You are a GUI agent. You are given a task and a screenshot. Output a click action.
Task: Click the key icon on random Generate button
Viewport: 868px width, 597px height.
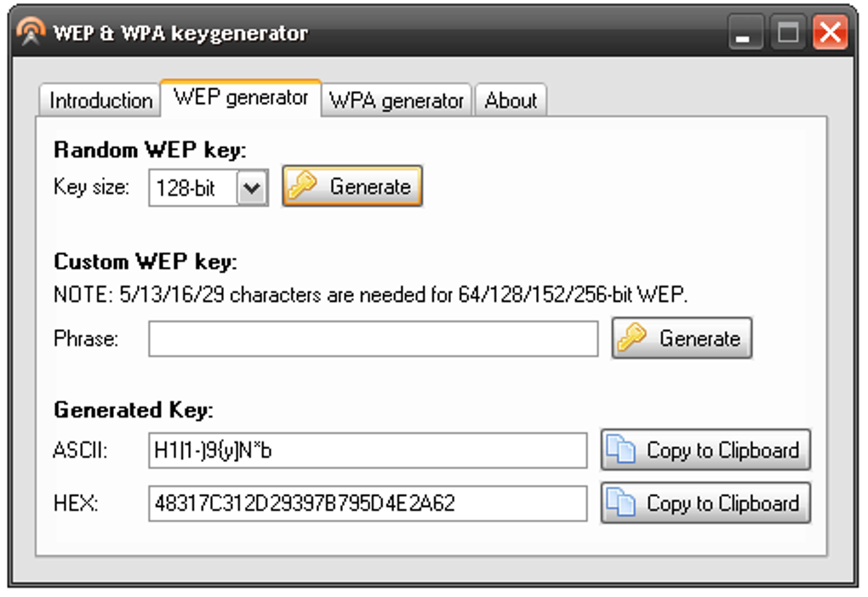coord(302,186)
